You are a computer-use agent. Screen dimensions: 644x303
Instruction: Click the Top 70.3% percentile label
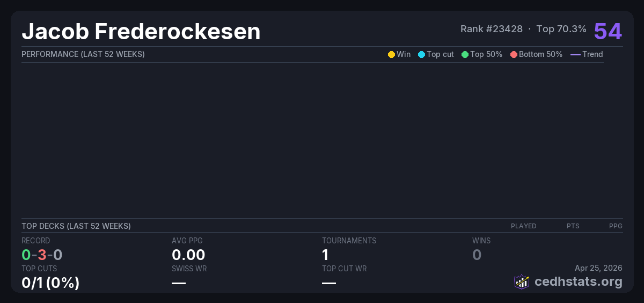561,29
